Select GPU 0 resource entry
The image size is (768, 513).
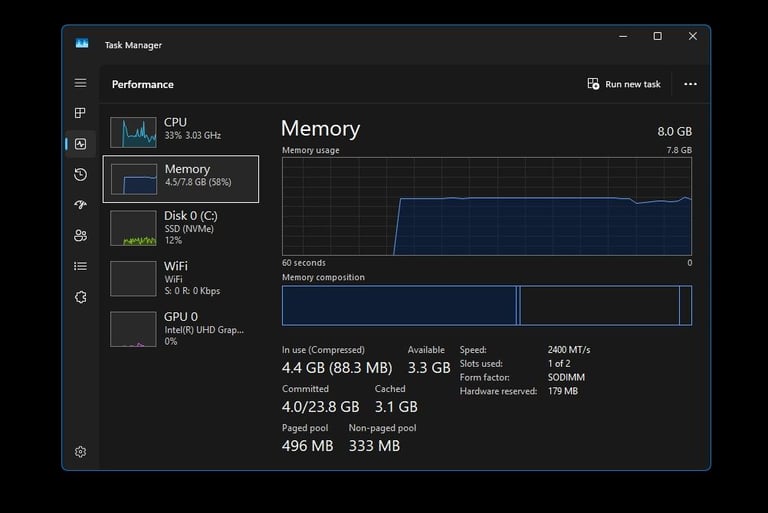click(x=181, y=329)
